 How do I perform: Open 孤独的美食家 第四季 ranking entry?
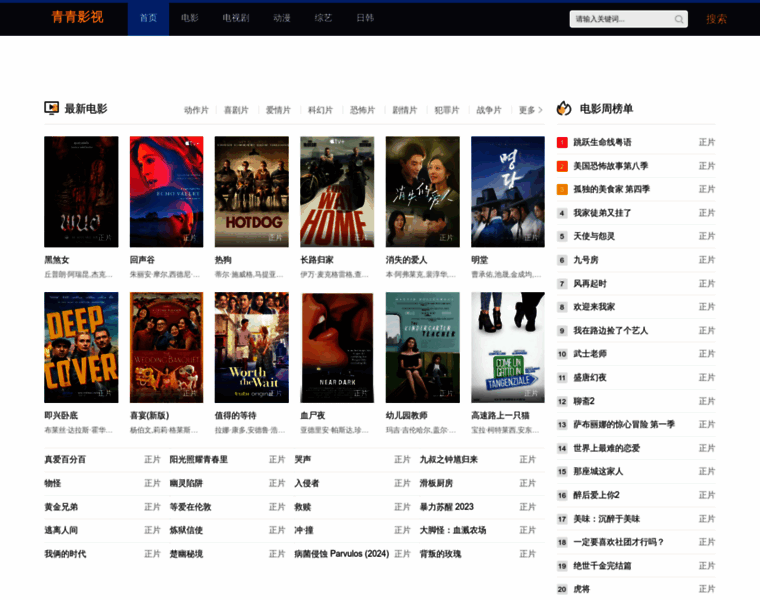[x=612, y=189]
